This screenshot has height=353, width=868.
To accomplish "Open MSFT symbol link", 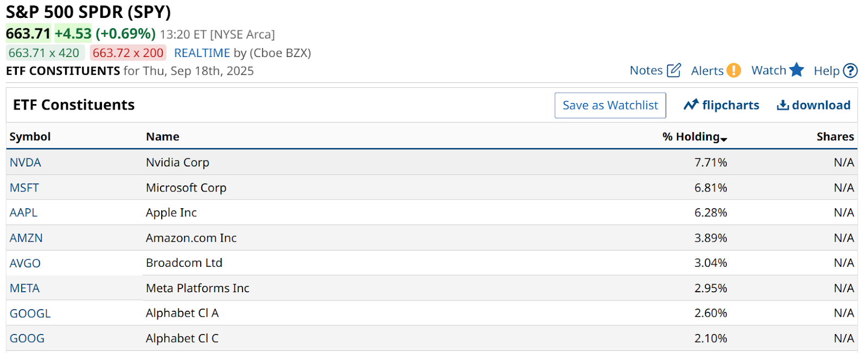I will (24, 188).
